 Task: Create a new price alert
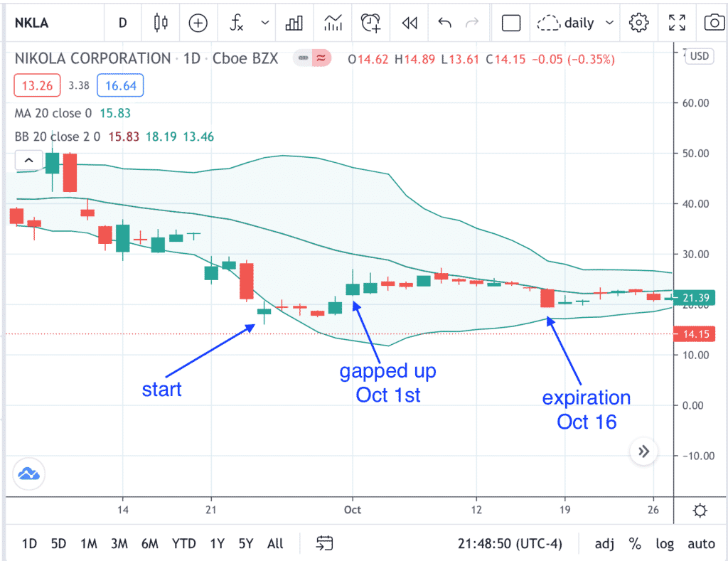coord(370,22)
